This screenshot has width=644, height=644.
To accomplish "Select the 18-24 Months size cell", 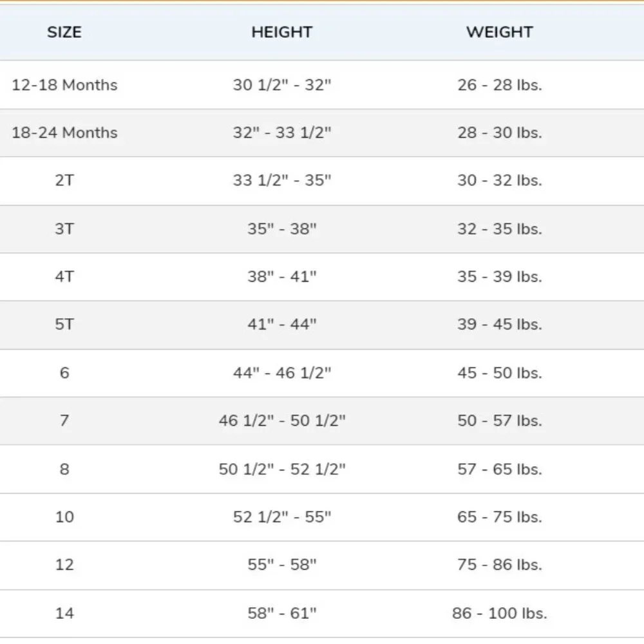I will (x=64, y=133).
